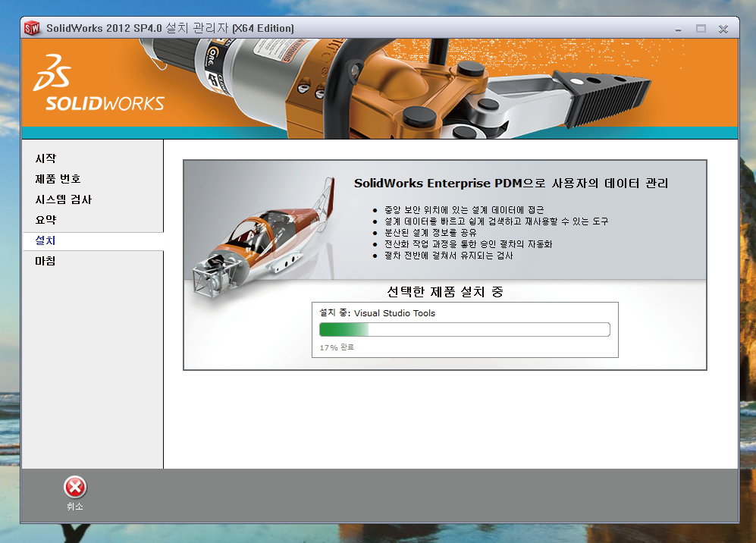The height and width of the screenshot is (543, 756).
Task: Minimize the installation manager window
Action: click(679, 29)
